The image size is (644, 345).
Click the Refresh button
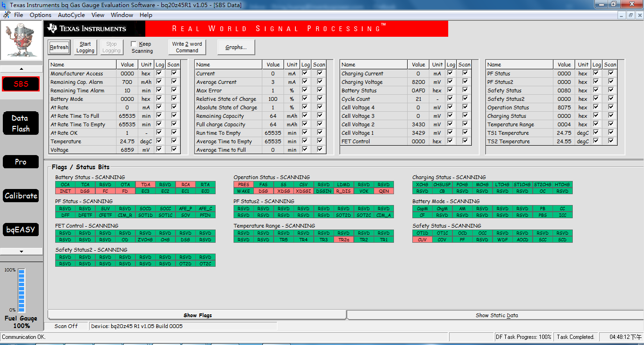tap(59, 47)
